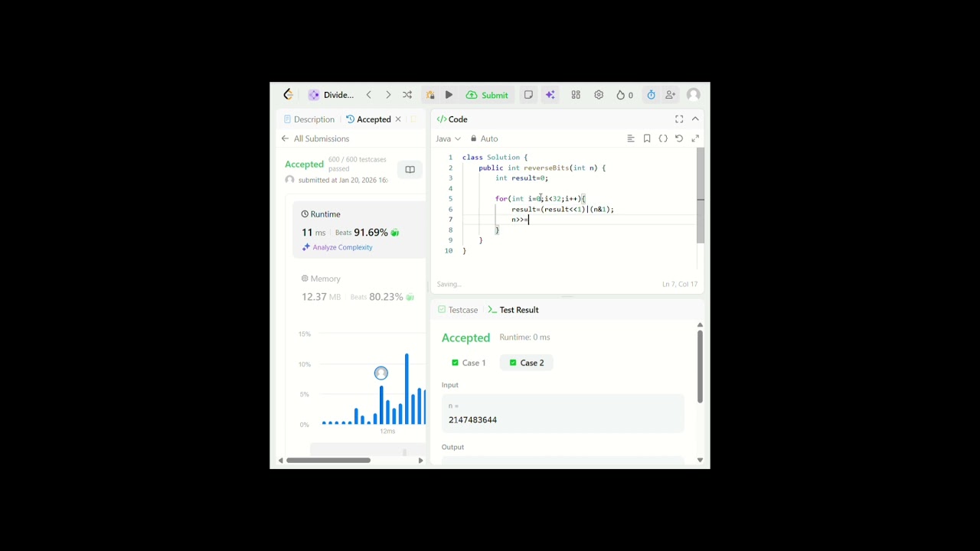Viewport: 980px width, 551px height.
Task: Open the notes sticky icon
Action: [x=528, y=95]
